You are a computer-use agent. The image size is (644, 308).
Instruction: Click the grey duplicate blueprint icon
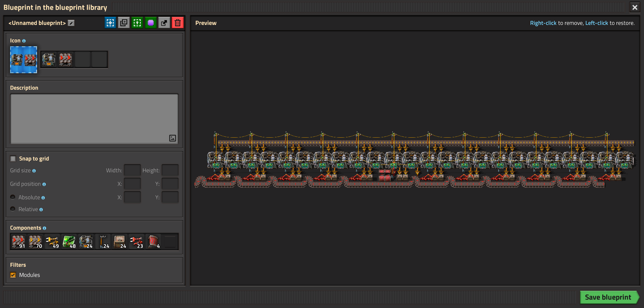[x=124, y=23]
